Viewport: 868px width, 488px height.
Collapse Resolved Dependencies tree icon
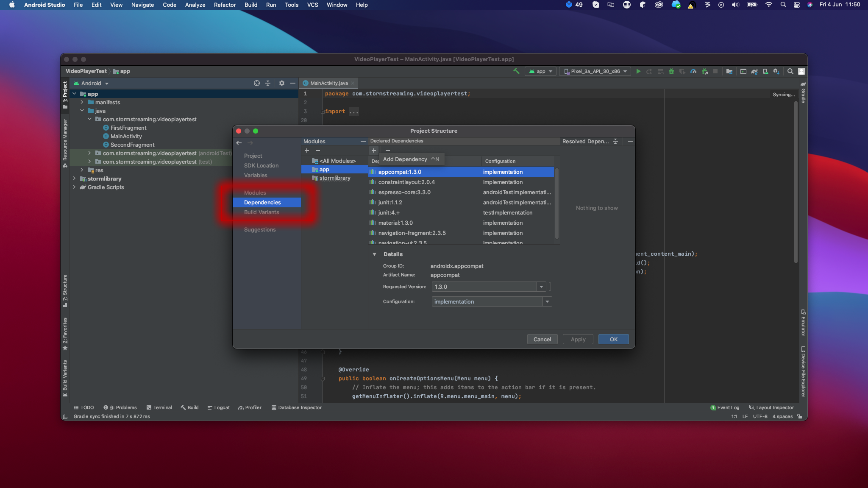(615, 141)
